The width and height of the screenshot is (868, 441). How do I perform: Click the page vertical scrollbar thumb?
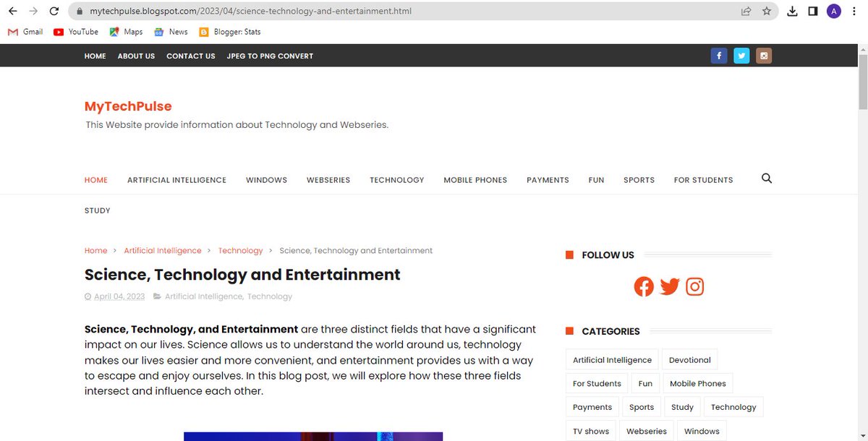point(862,82)
